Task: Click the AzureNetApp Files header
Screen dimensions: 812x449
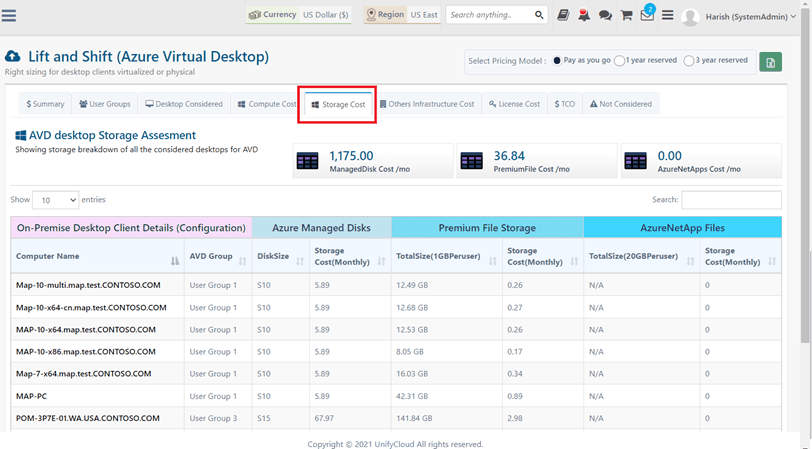Action: point(683,228)
